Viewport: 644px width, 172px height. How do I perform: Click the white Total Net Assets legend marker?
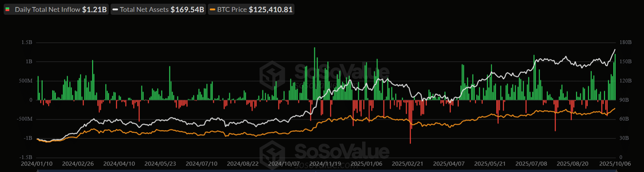(x=115, y=10)
